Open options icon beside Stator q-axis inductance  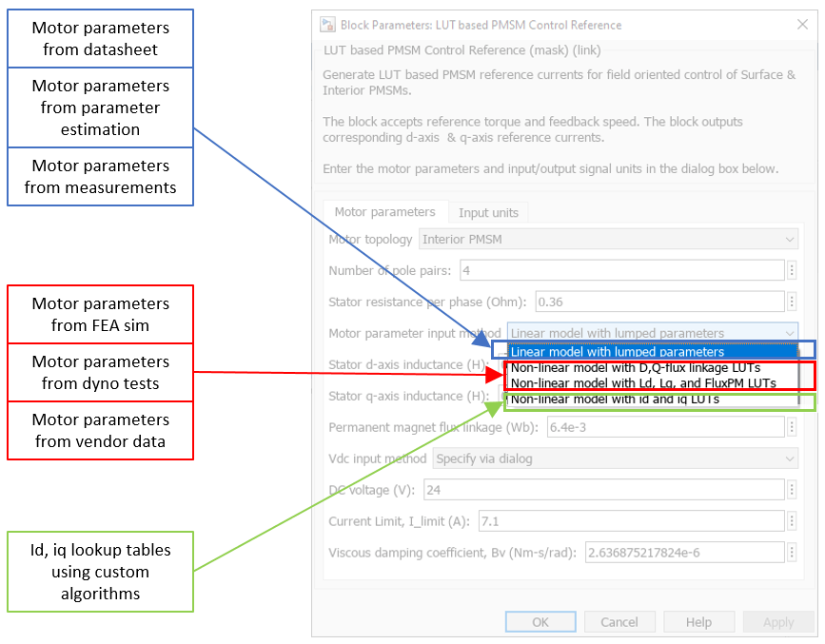(x=792, y=396)
